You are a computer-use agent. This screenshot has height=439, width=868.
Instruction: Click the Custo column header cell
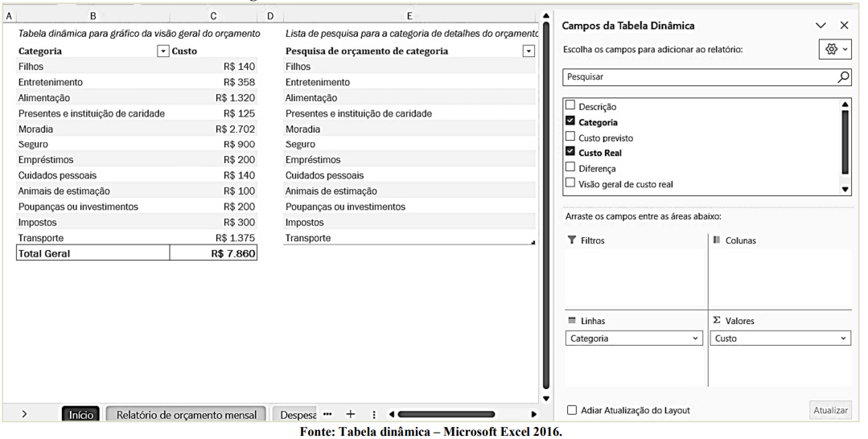[214, 51]
